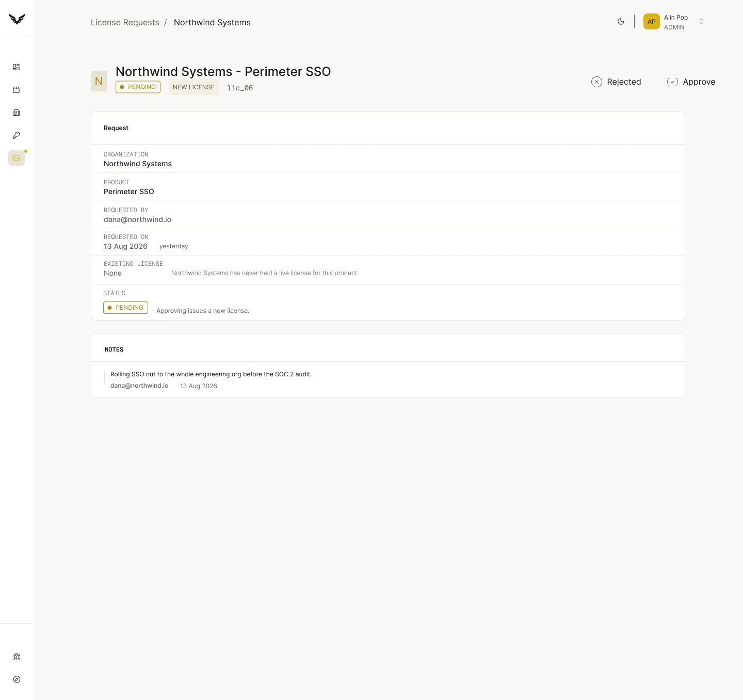
Task: Click the bug icon in the sidebar
Action: (17, 657)
